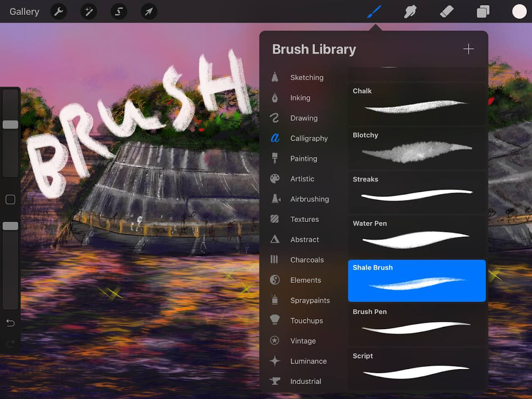
Task: Select the Paint brush tool
Action: [374, 11]
